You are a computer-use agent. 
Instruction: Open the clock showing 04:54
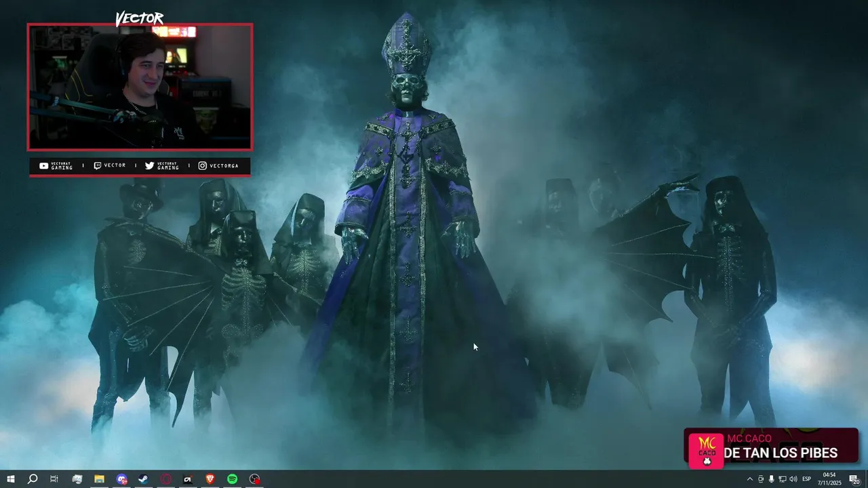tap(829, 479)
